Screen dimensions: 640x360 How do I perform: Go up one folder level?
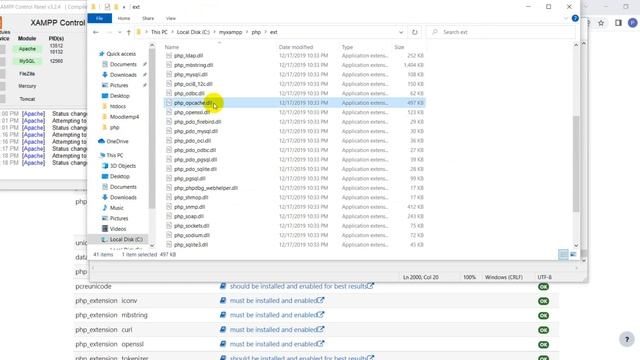click(129, 32)
